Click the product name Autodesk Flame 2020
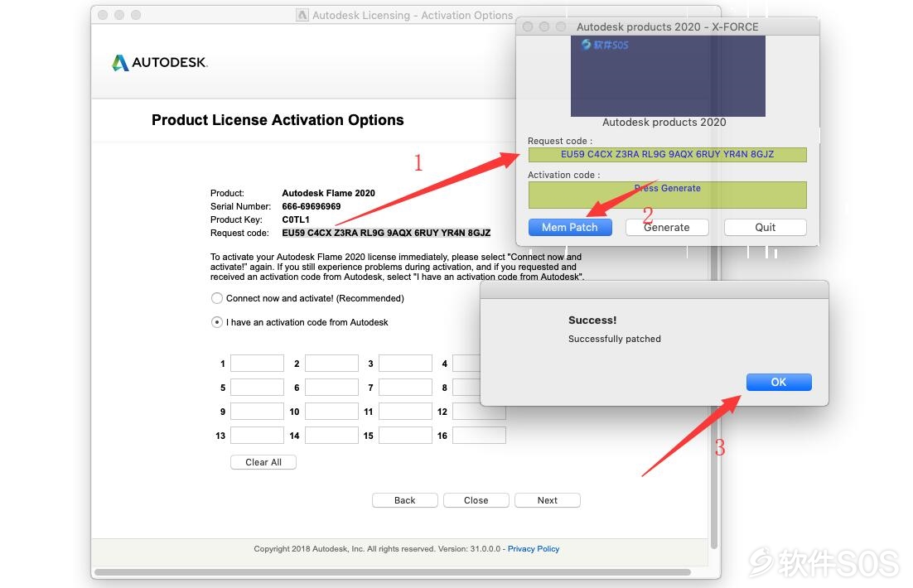The height and width of the screenshot is (588, 913). (x=328, y=193)
